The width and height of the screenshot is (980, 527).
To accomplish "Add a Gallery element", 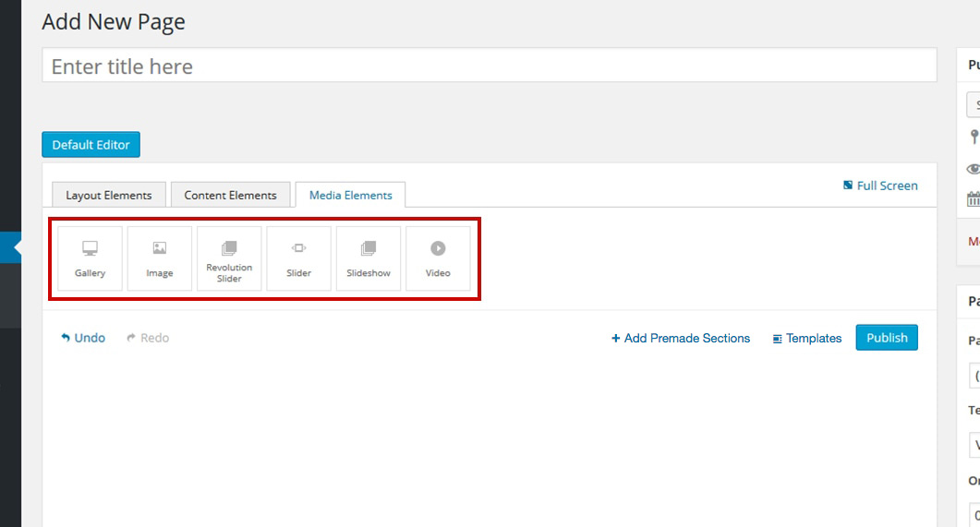I will [x=90, y=258].
